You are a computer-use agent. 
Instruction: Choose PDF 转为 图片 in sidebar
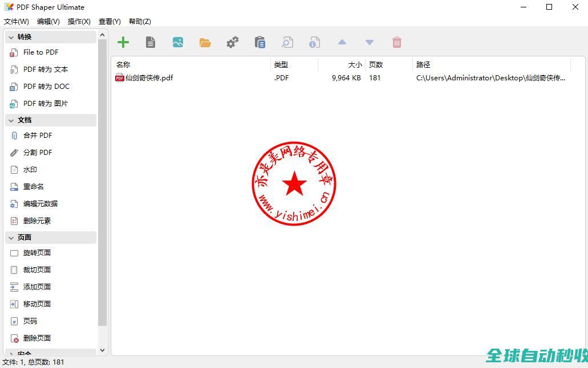click(x=45, y=104)
